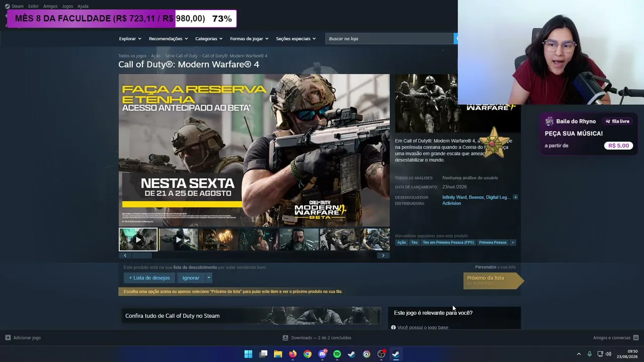Add game via Lista de desejos button
The image size is (644, 362).
(x=149, y=278)
